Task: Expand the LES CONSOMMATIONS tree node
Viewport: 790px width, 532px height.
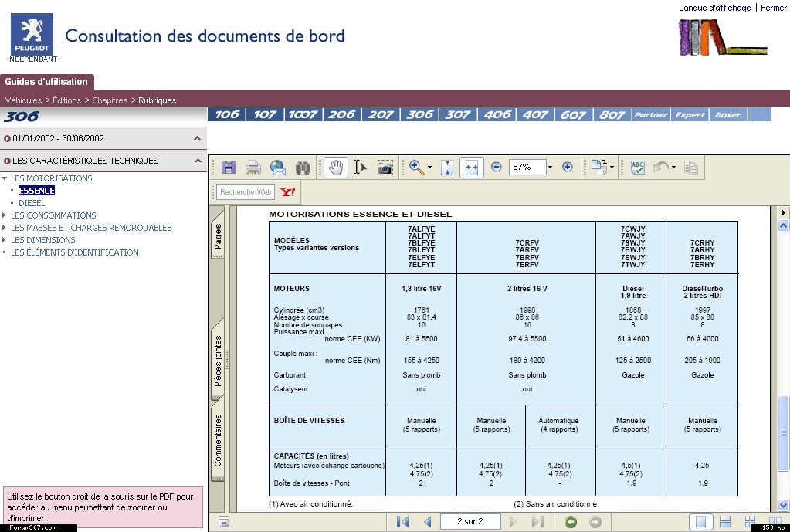Action: click(5, 215)
